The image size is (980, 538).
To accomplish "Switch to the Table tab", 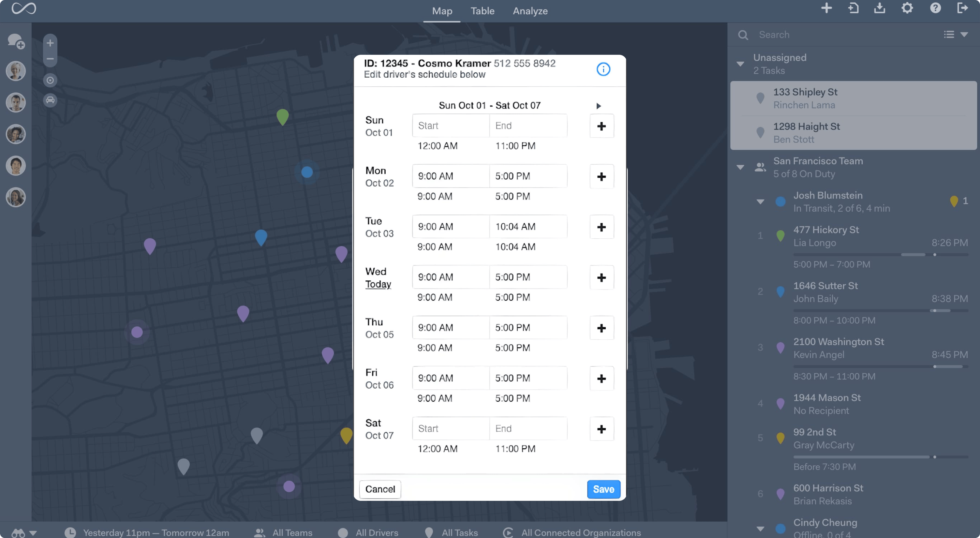I will 482,11.
